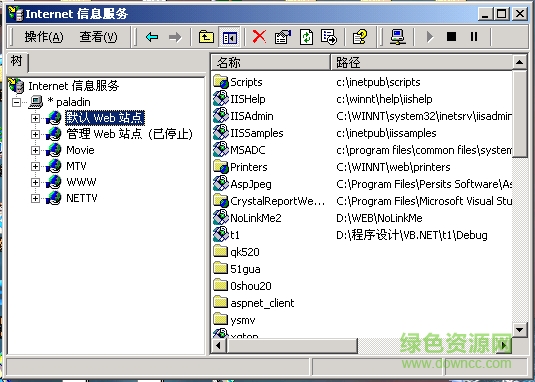
Task: Select the NETTV site in the tree
Action: (x=82, y=198)
